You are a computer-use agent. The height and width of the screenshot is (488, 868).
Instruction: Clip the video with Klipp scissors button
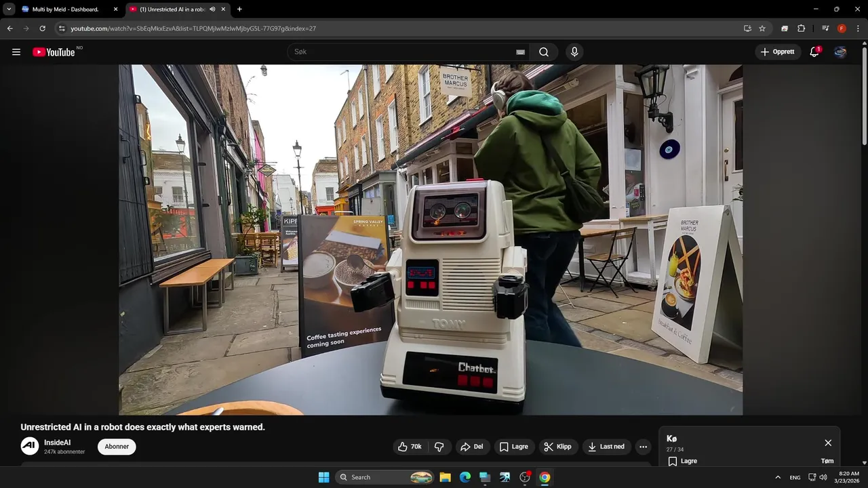coord(558,447)
